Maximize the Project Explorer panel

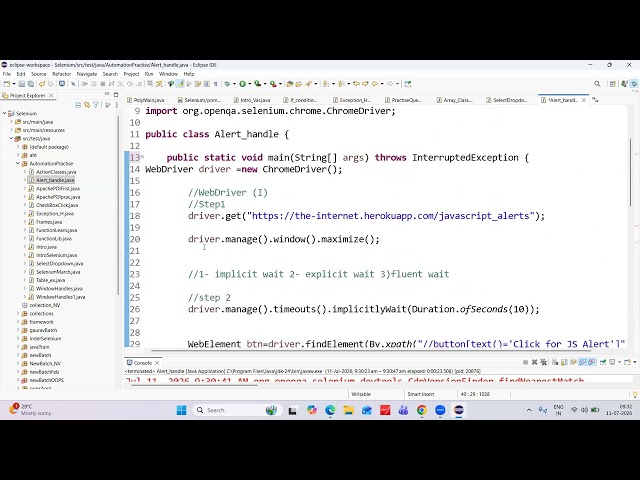(x=116, y=95)
